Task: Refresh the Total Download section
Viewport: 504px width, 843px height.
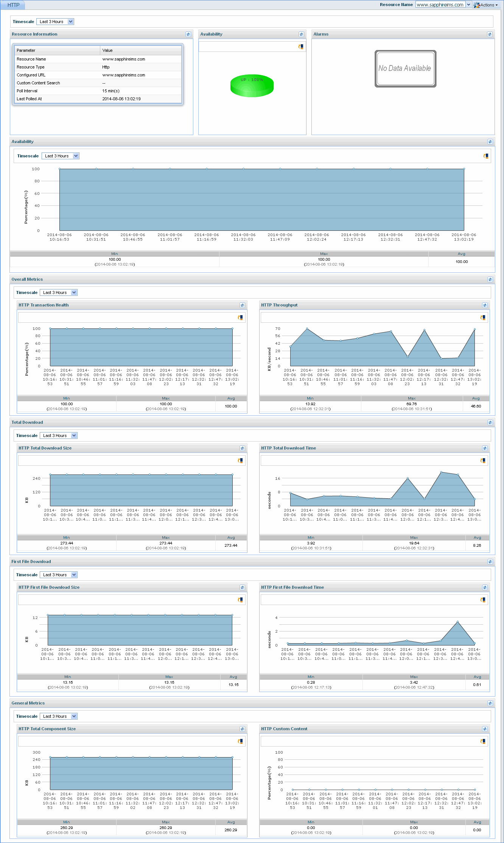Action: (x=490, y=422)
